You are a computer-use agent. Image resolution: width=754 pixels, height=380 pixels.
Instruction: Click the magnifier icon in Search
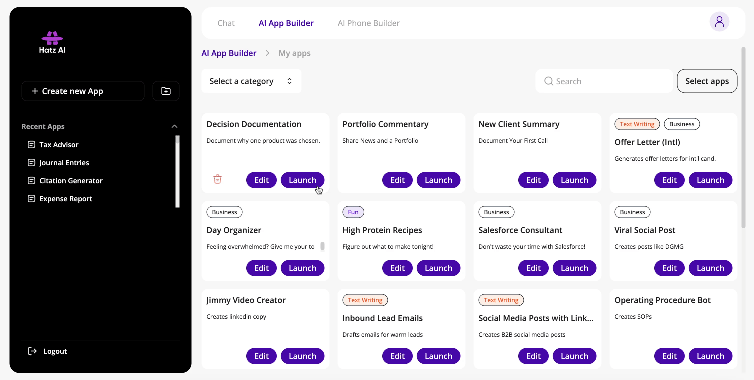coord(548,81)
